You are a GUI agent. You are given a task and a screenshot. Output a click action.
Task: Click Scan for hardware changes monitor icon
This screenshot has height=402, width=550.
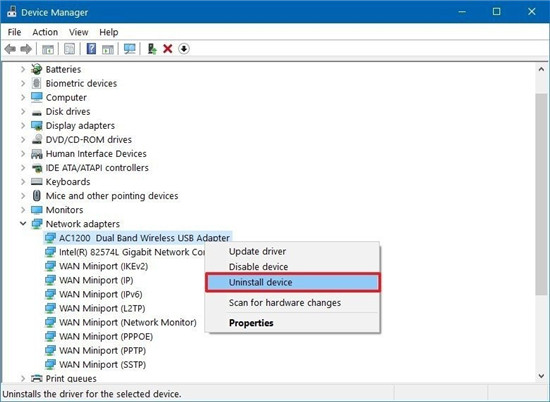tap(130, 49)
